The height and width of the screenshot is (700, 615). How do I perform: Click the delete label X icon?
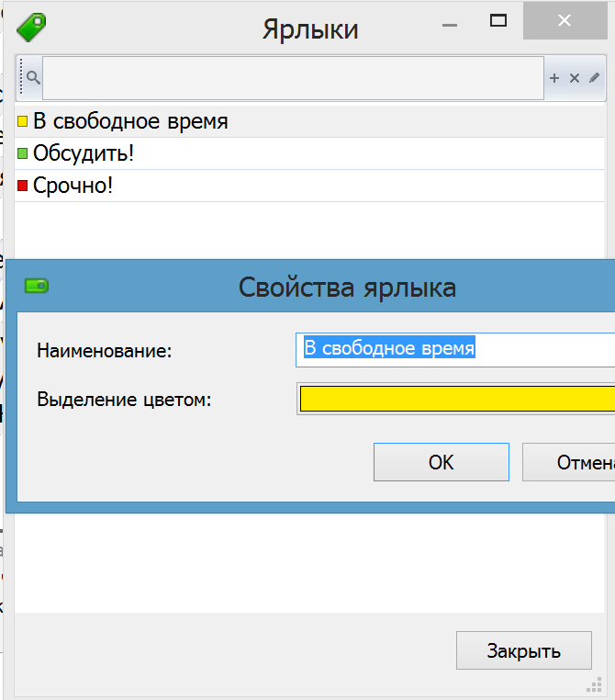575,78
